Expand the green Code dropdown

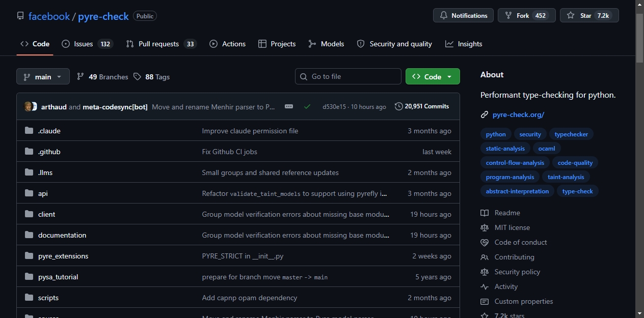click(x=433, y=76)
